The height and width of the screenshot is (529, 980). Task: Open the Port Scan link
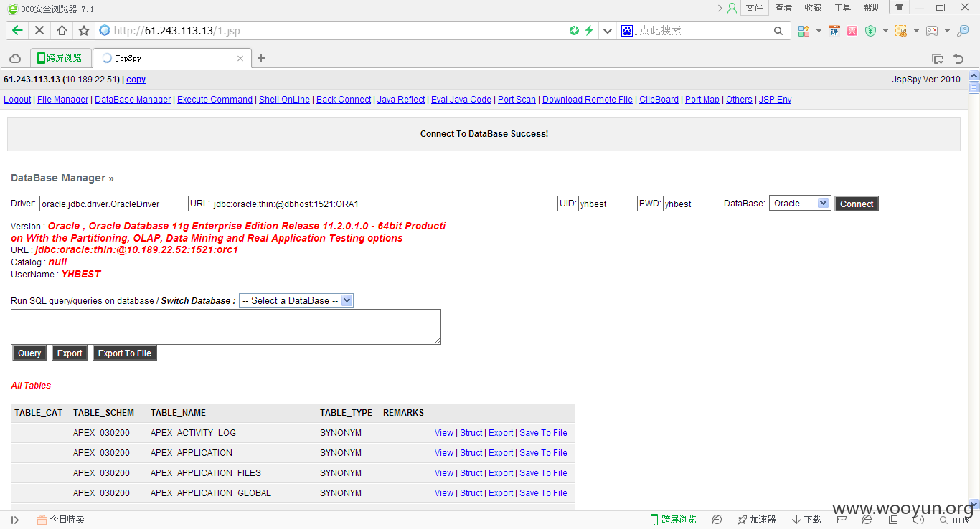coord(517,100)
